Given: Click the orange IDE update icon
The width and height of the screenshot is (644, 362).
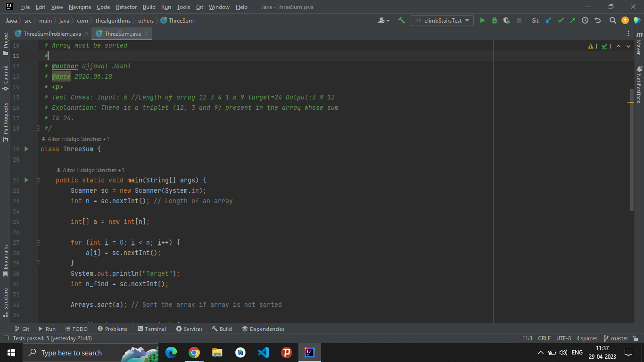Looking at the screenshot, I should click(625, 20).
